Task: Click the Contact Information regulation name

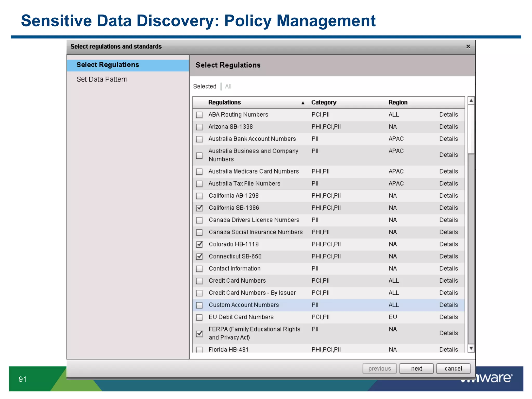Action: pos(235,269)
